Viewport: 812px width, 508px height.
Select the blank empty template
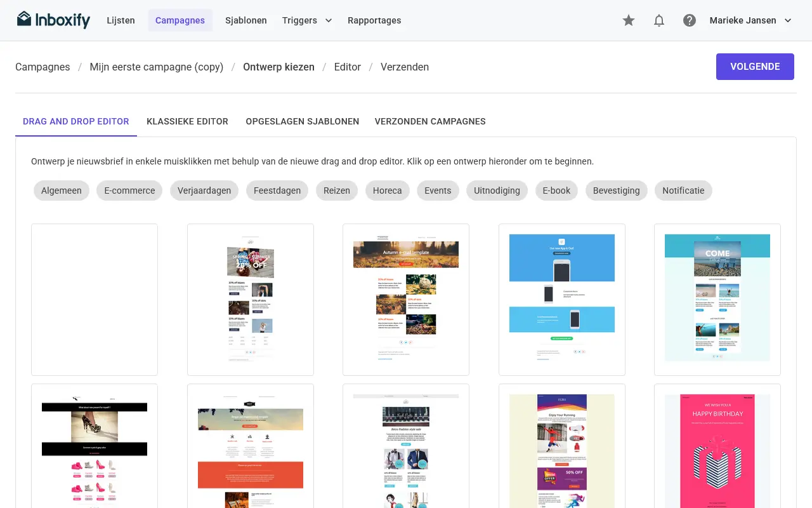click(x=95, y=300)
